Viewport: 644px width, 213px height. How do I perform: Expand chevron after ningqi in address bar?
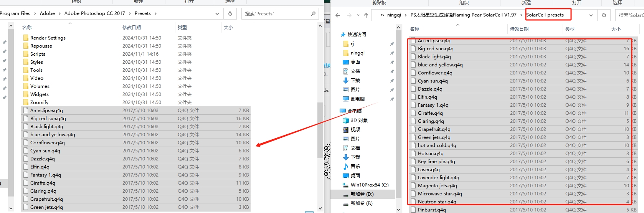pyautogui.click(x=406, y=15)
